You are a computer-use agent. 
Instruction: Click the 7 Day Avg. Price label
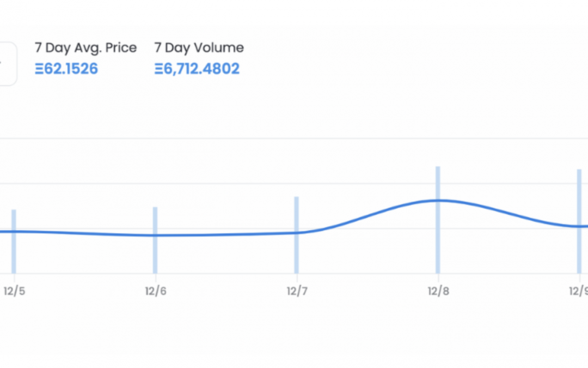tap(86, 48)
